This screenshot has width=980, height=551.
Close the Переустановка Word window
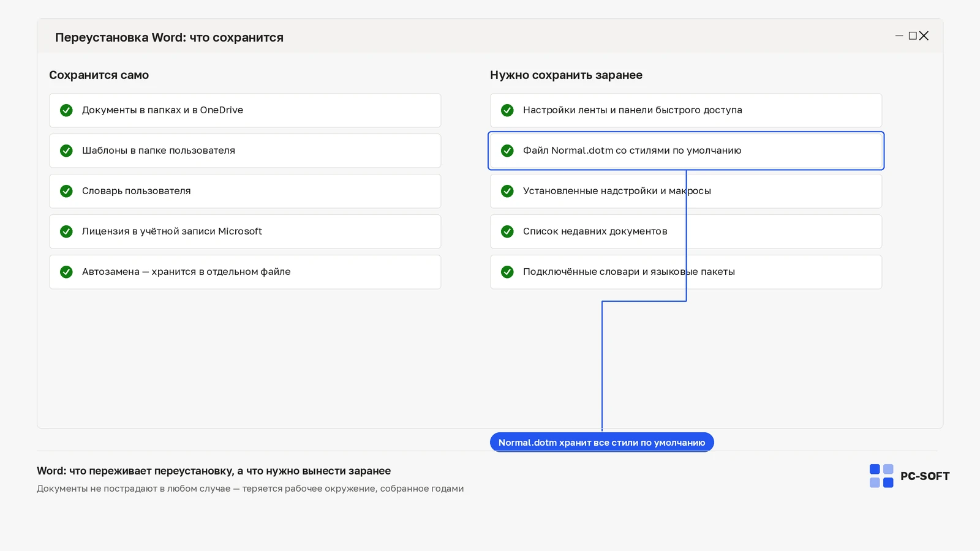(x=924, y=36)
